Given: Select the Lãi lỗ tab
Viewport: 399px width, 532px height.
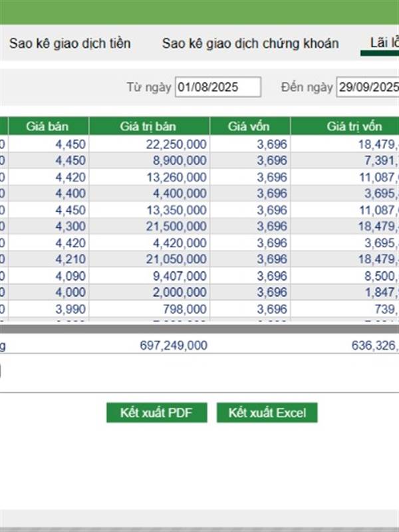Looking at the screenshot, I should click(x=384, y=44).
